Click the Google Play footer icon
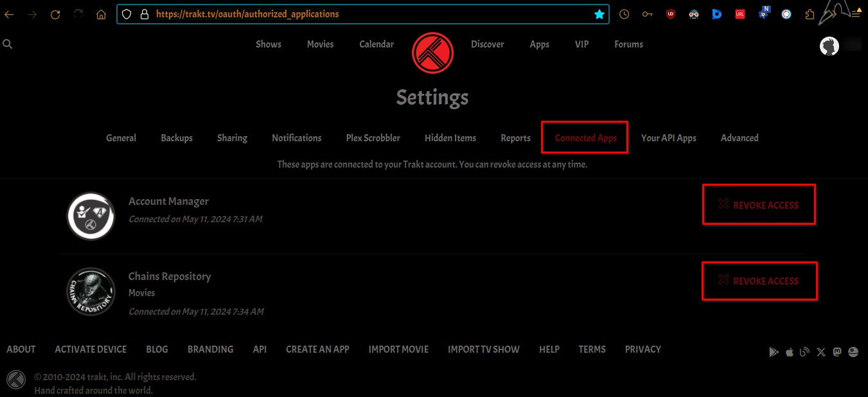The width and height of the screenshot is (868, 397). [774, 352]
